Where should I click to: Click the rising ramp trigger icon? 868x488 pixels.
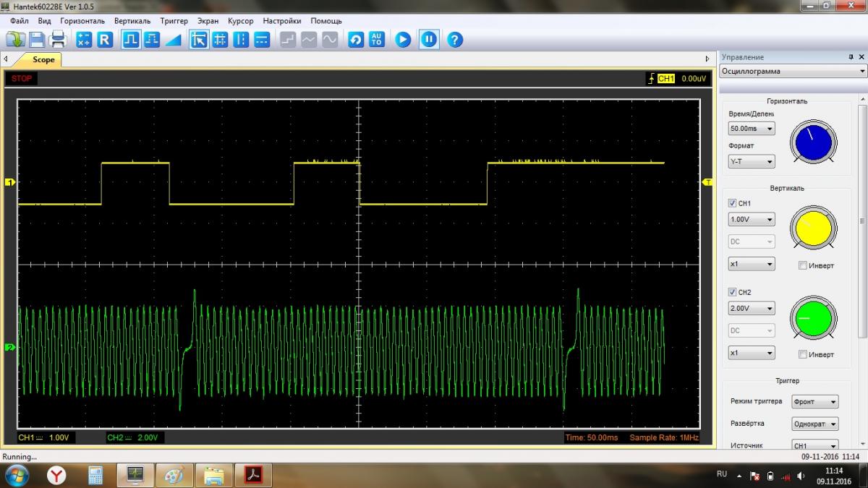pos(173,39)
